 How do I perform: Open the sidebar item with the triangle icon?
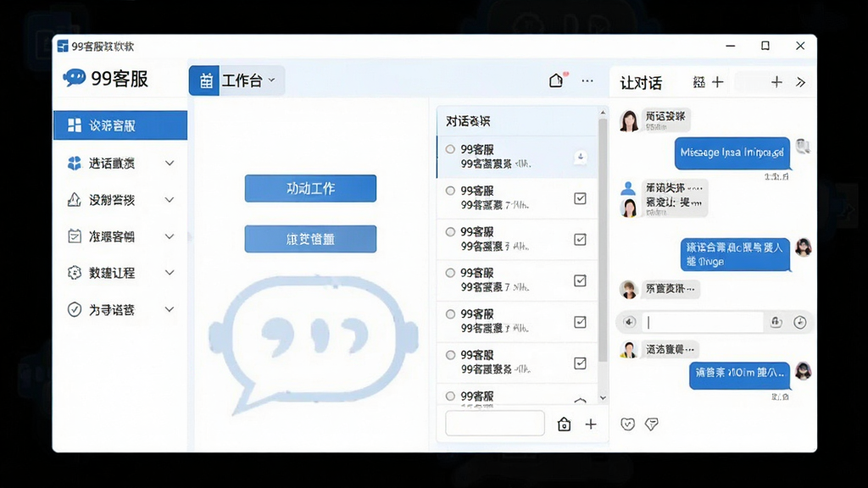pos(120,200)
